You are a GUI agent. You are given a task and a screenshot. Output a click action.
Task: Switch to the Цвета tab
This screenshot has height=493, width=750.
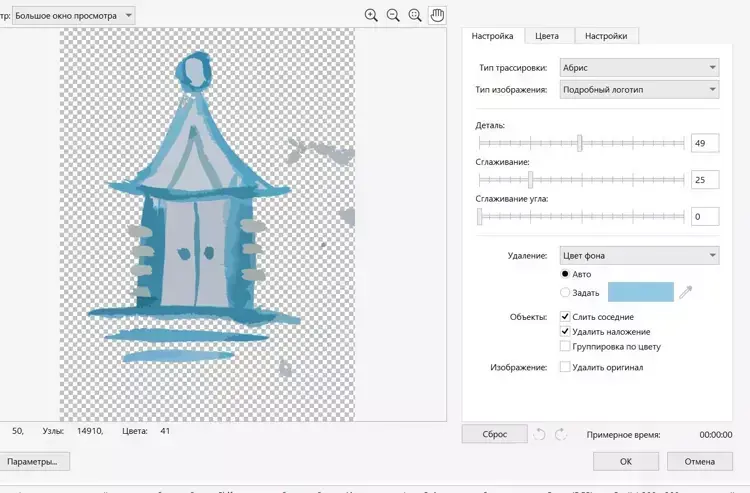547,36
